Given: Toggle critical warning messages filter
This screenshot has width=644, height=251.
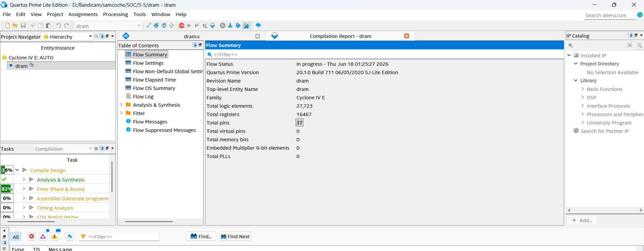Looking at the screenshot, I should [43, 237].
